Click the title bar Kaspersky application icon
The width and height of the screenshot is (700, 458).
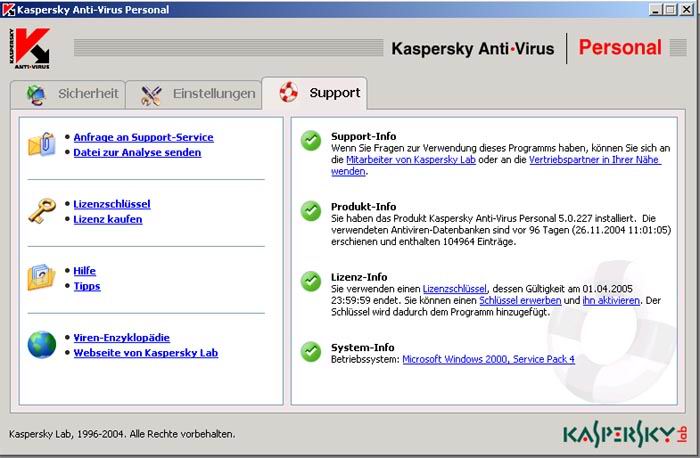coord(8,9)
